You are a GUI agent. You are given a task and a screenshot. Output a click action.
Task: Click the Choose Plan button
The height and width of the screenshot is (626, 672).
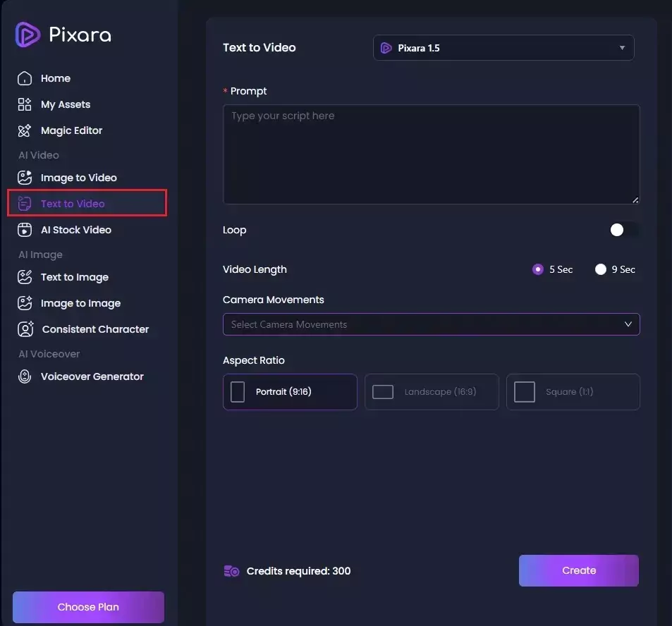pyautogui.click(x=88, y=607)
